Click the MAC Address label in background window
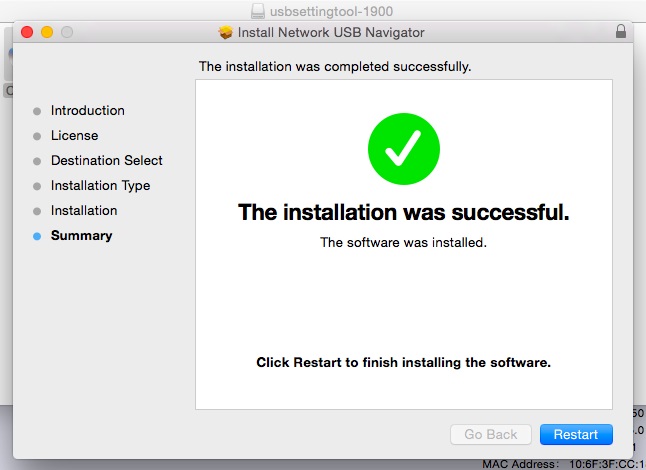This screenshot has width=646, height=470. pos(521,464)
